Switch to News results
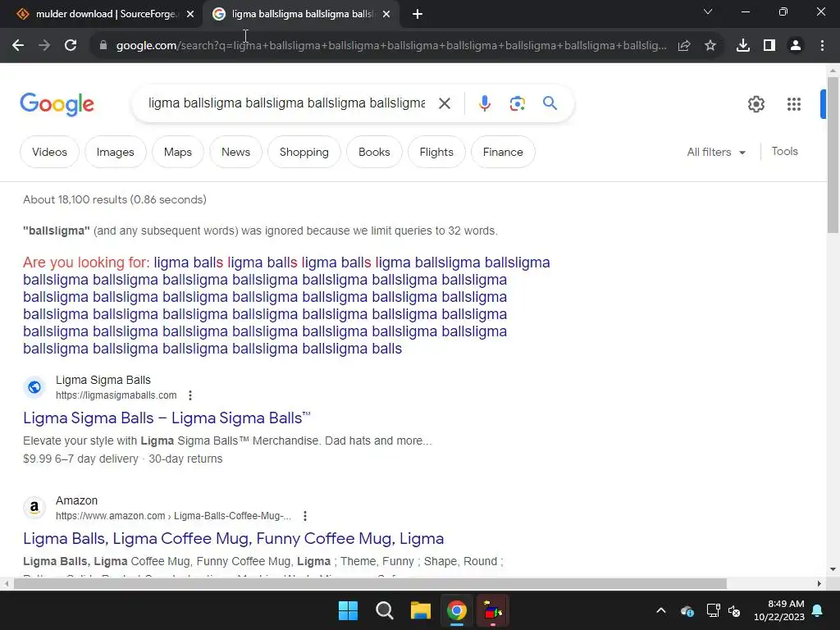The image size is (840, 630). click(x=235, y=152)
